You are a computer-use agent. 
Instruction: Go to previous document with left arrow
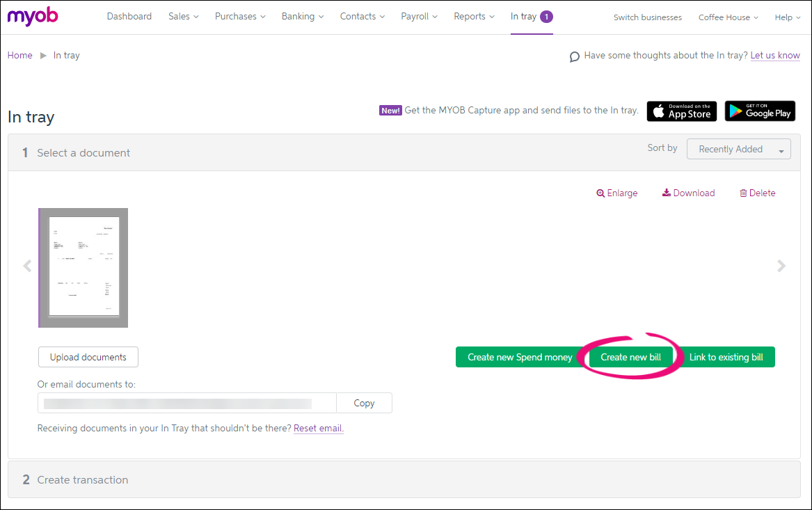[x=27, y=266]
